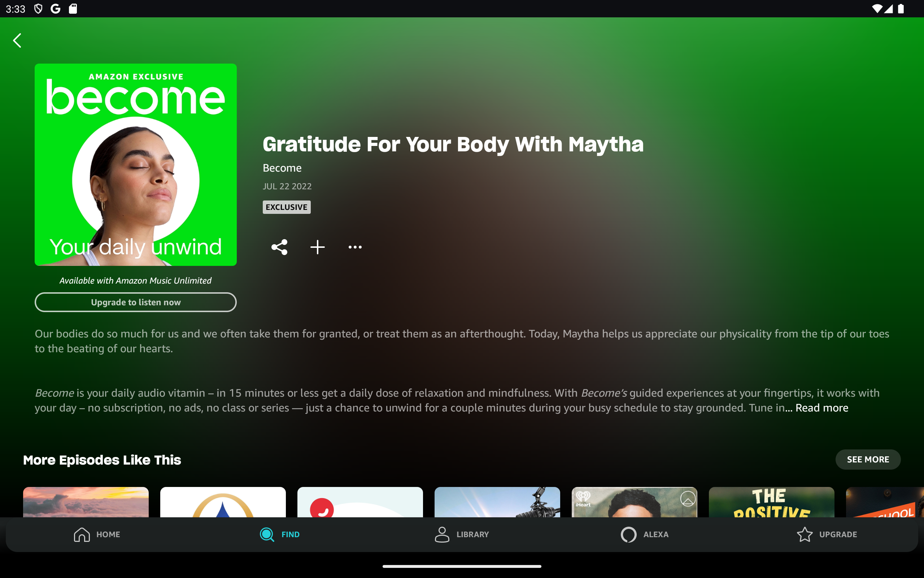
Task: Expand description with Read more
Action: tap(821, 408)
